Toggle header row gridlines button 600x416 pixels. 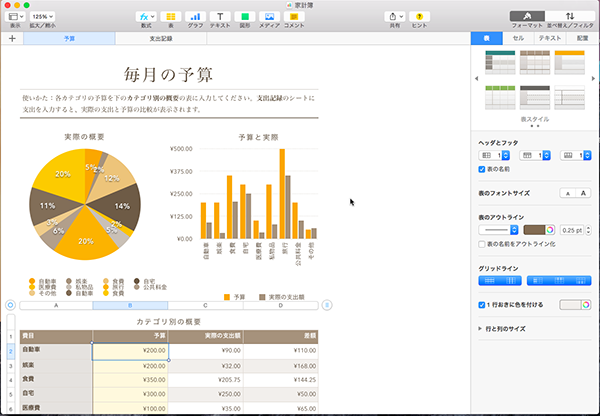click(559, 281)
